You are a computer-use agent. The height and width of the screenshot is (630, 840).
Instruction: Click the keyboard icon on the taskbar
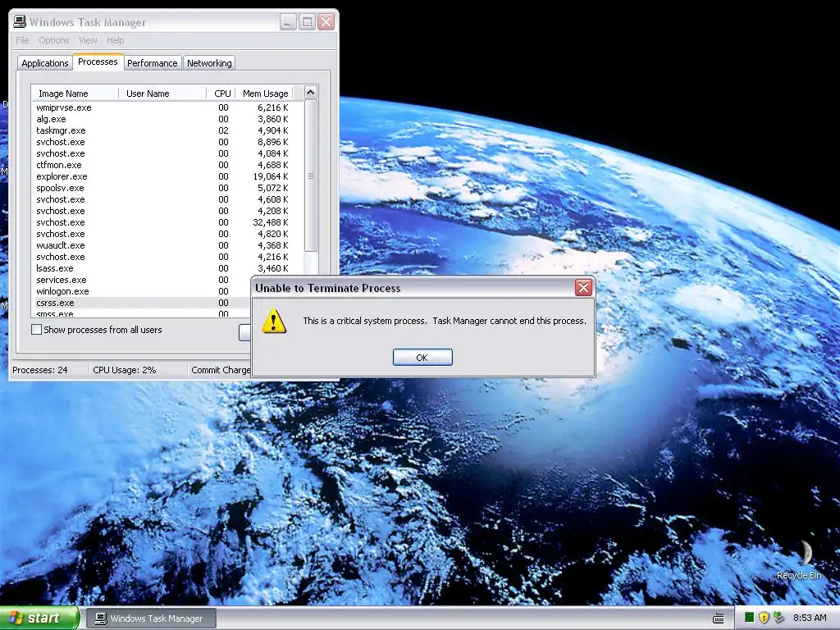[x=719, y=619]
